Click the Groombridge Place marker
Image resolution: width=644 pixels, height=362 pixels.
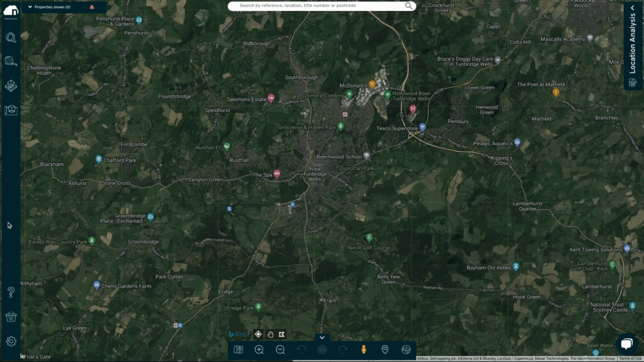coord(151,217)
